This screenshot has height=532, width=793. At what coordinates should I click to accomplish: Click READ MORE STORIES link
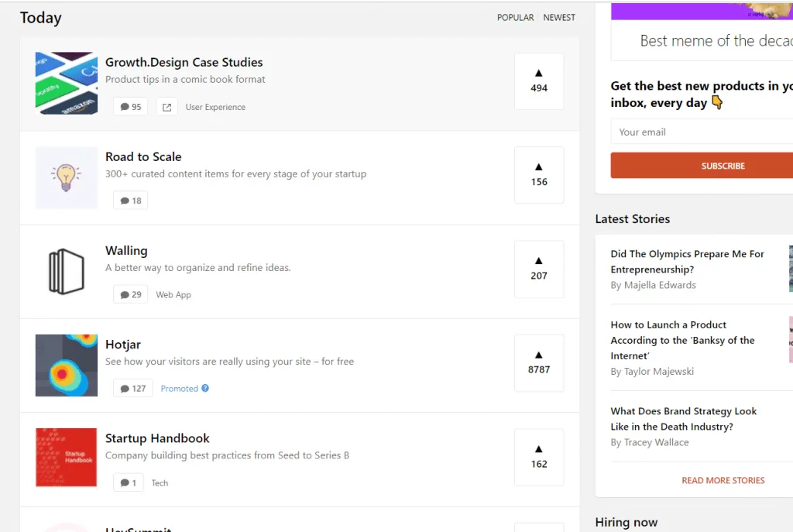(x=723, y=480)
